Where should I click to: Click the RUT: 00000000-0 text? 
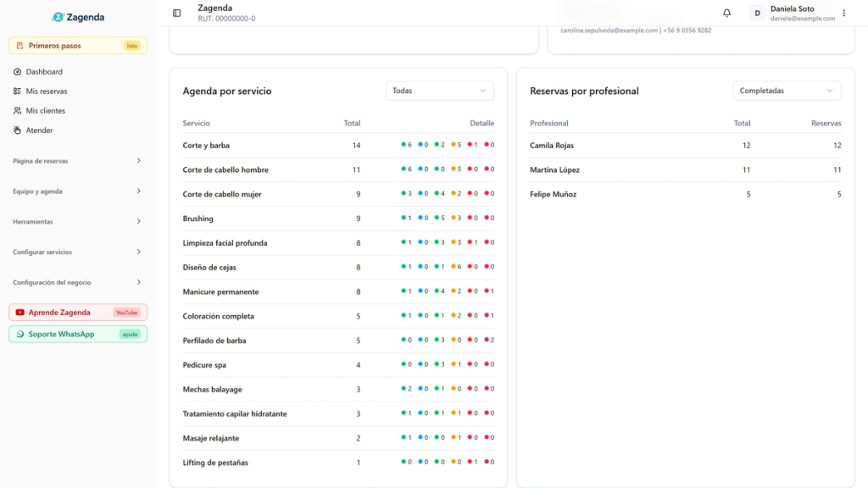tap(226, 19)
